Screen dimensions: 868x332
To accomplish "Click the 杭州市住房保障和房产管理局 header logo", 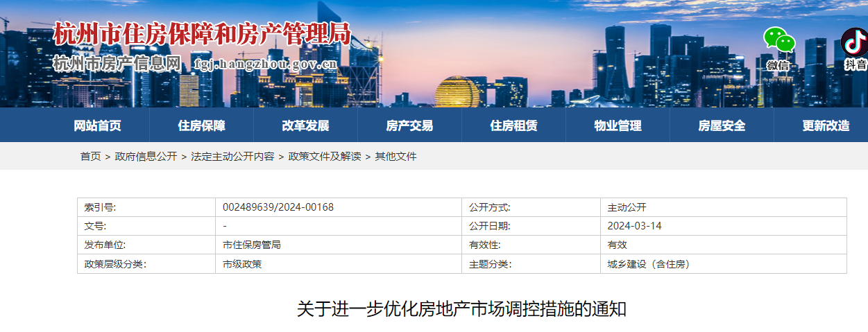I will [202, 34].
